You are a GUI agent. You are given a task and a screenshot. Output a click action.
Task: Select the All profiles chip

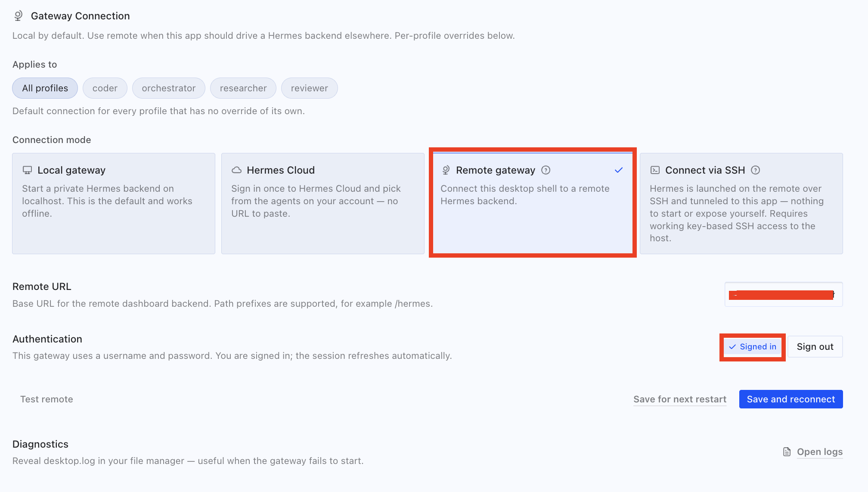[x=45, y=88]
